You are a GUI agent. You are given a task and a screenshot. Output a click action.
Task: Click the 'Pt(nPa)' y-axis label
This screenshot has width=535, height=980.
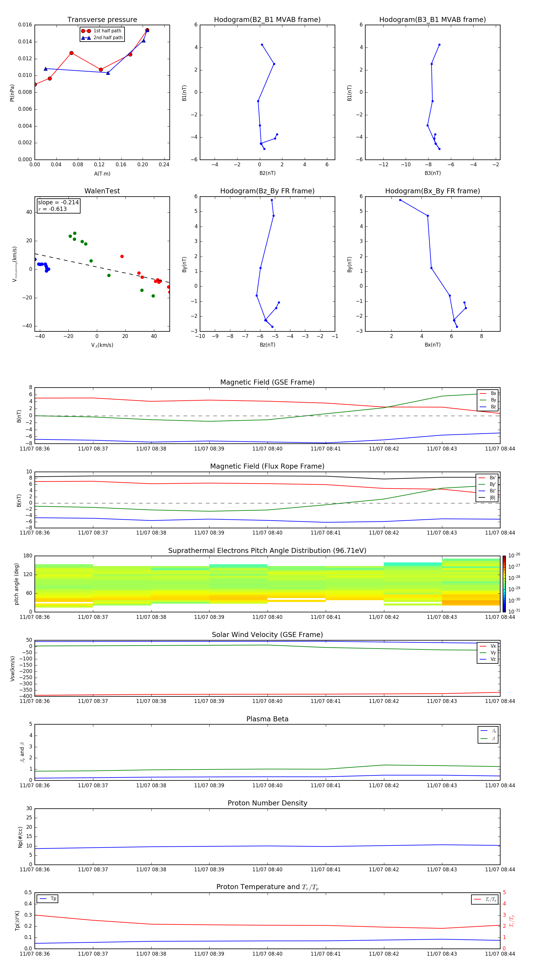(12, 93)
